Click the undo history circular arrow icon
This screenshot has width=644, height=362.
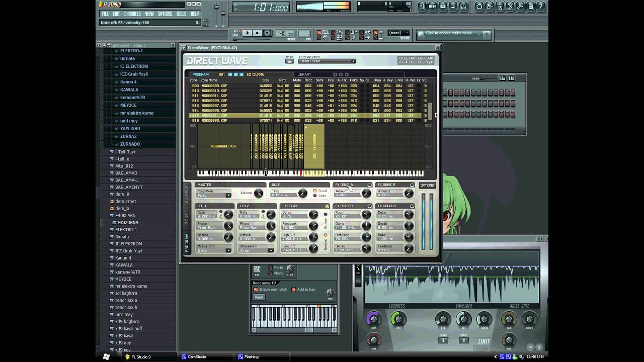point(479,7)
